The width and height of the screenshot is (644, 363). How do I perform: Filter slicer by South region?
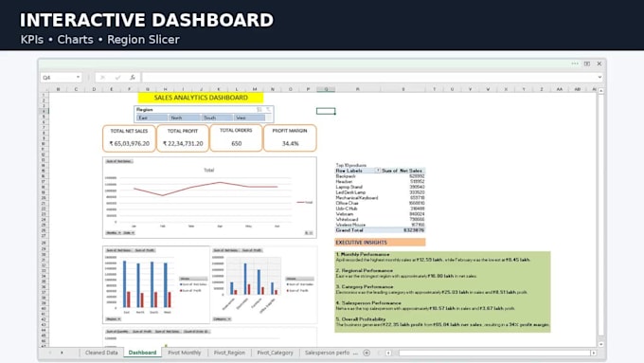point(217,118)
